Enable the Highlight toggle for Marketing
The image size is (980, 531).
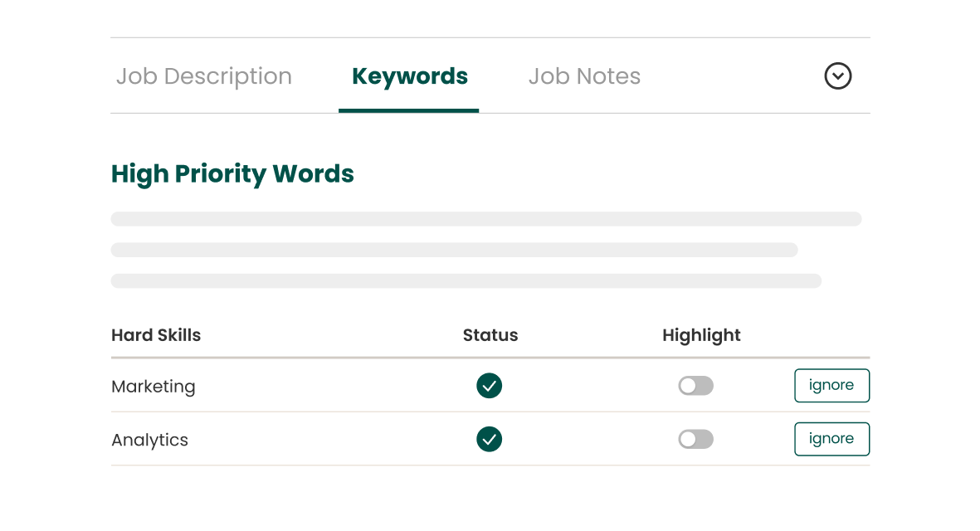click(x=696, y=386)
